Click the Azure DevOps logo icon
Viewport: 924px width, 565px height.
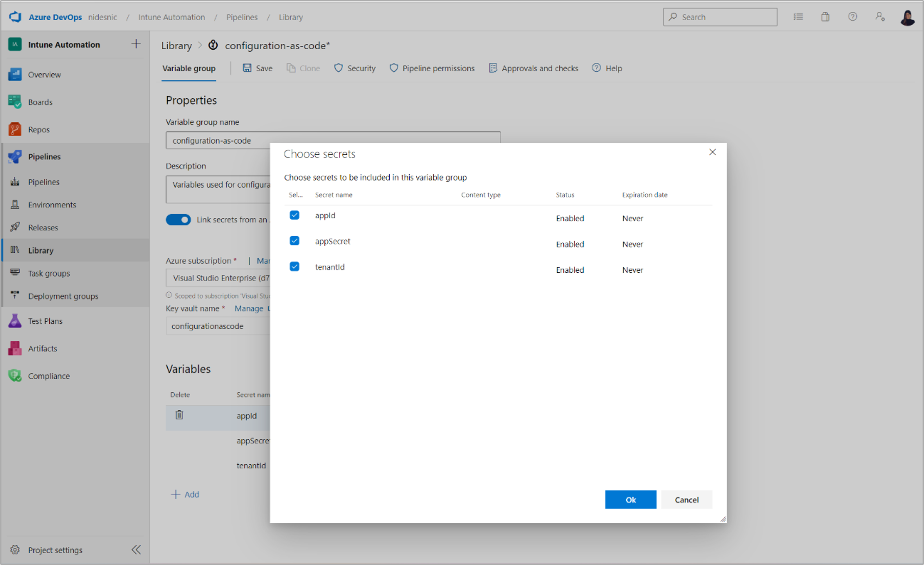tap(15, 17)
